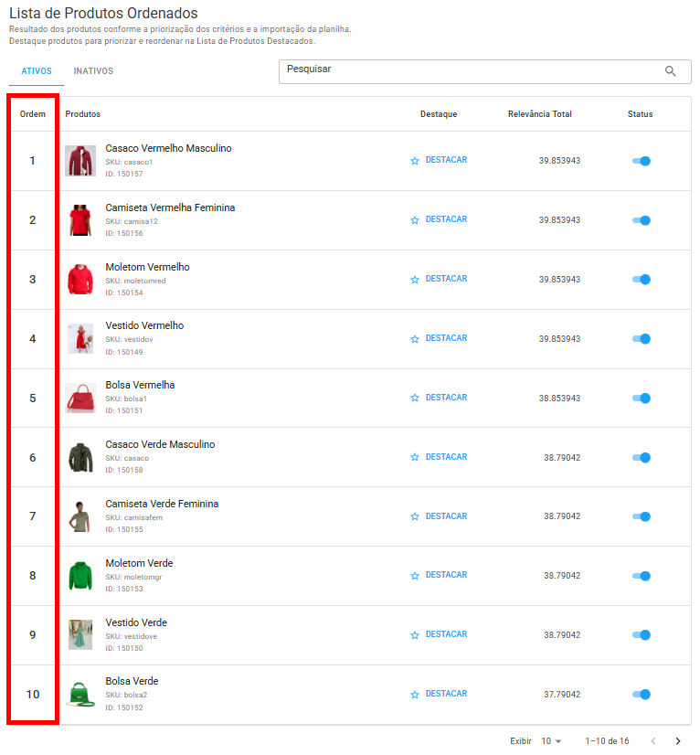Click star icon for Moletom Vermelho
The width and height of the screenshot is (700, 755).
coord(415,280)
